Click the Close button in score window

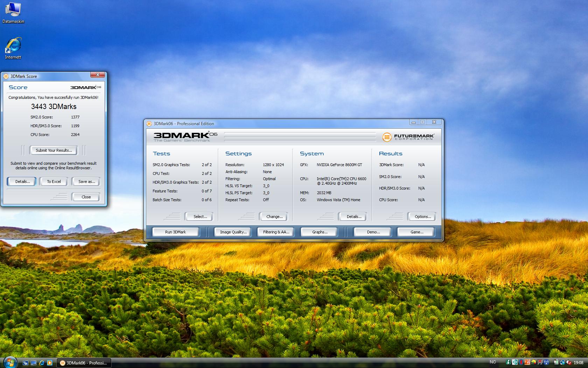tap(86, 197)
